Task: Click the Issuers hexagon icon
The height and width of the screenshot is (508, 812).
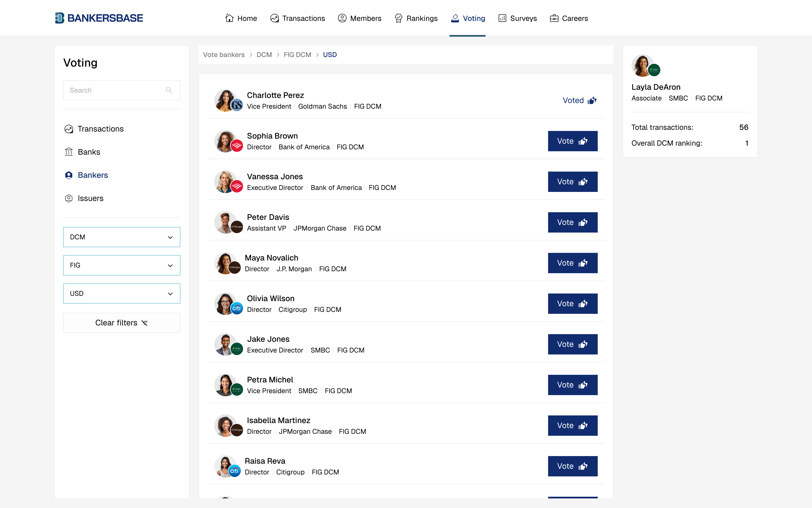Action: pyautogui.click(x=69, y=198)
